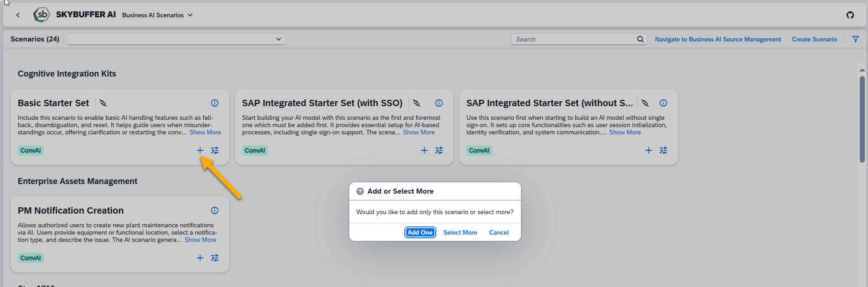Open sliders icon on PM Notification Creation
Screen dimensions: 868x287
point(215,258)
